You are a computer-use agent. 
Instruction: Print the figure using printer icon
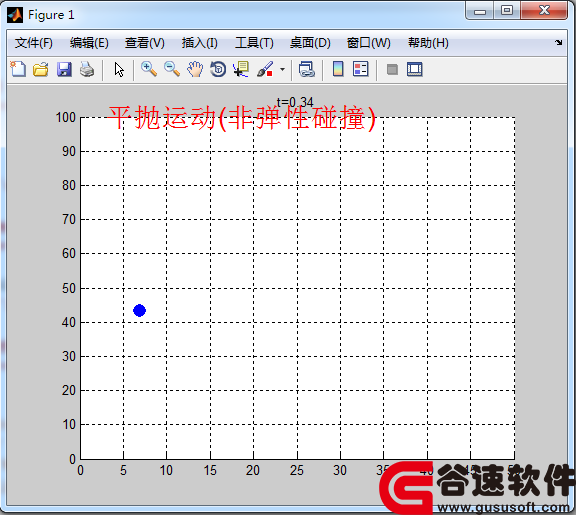(87, 69)
